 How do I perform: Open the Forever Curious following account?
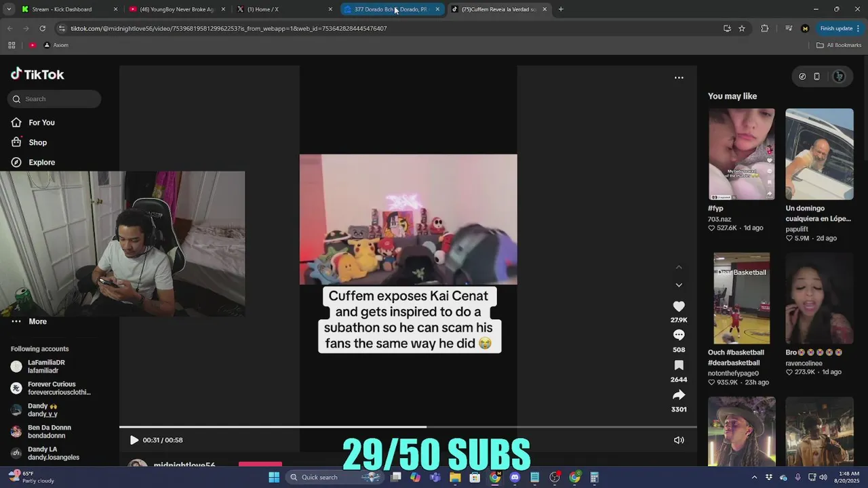click(x=51, y=388)
